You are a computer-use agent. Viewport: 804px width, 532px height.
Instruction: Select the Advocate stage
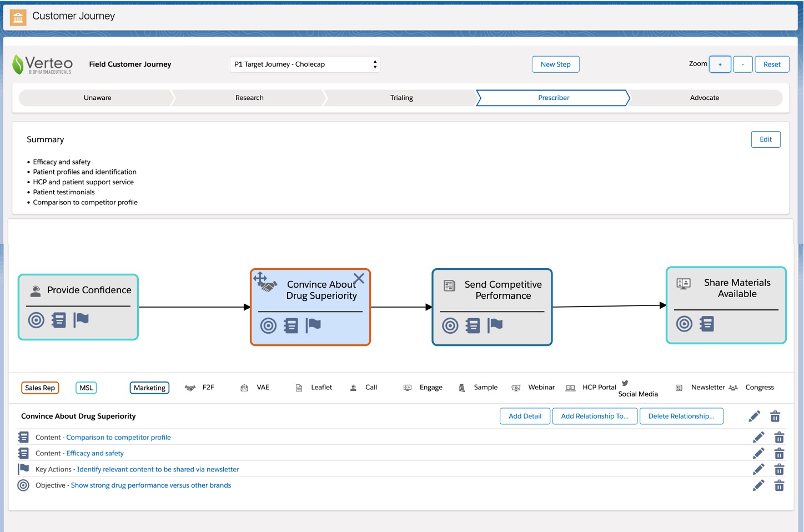coord(704,98)
